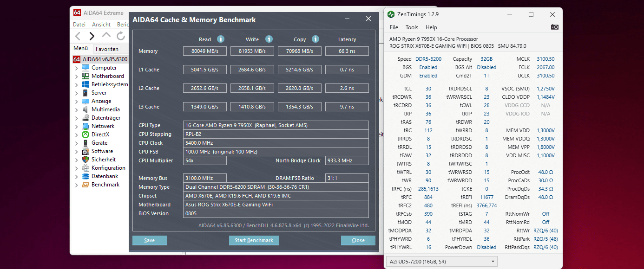644x269 pixels.
Task: Click the Read info icon in benchmark
Action: [x=221, y=39]
